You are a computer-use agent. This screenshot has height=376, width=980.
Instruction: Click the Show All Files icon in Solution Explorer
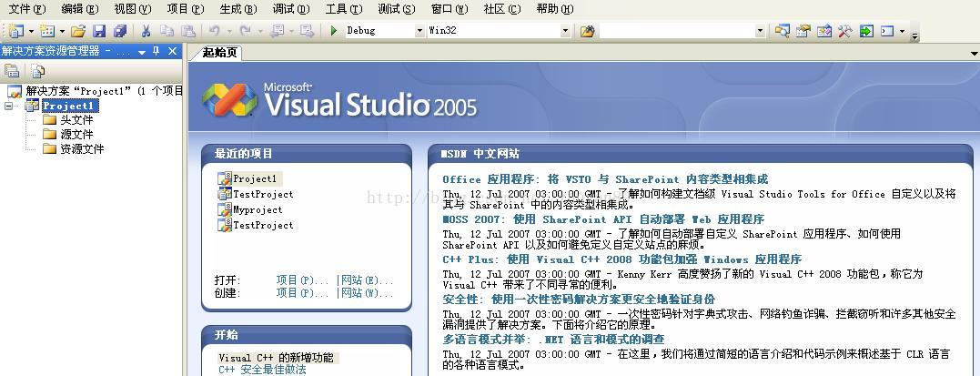pyautogui.click(x=37, y=71)
